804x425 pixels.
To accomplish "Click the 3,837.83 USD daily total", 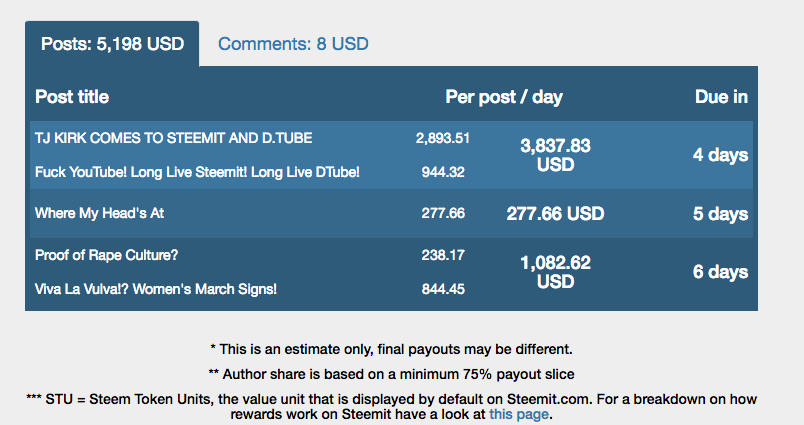I will (555, 155).
